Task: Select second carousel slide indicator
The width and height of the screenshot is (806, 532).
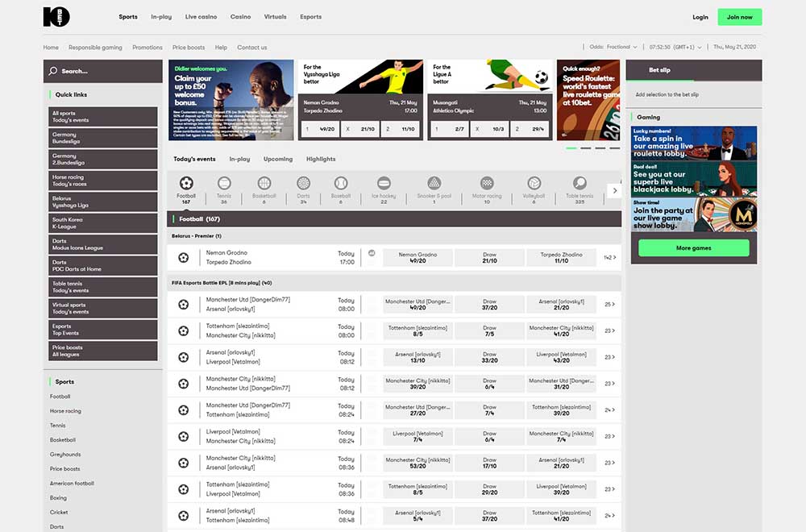Action: (x=586, y=148)
